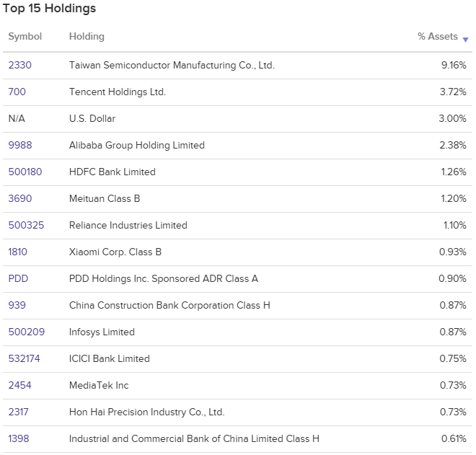Image resolution: width=476 pixels, height=455 pixels.
Task: Click the 1.26% assets value
Action: (454, 172)
